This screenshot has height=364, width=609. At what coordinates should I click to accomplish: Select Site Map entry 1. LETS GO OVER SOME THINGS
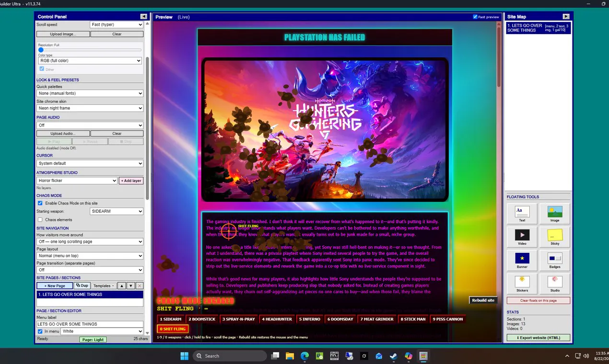539,28
